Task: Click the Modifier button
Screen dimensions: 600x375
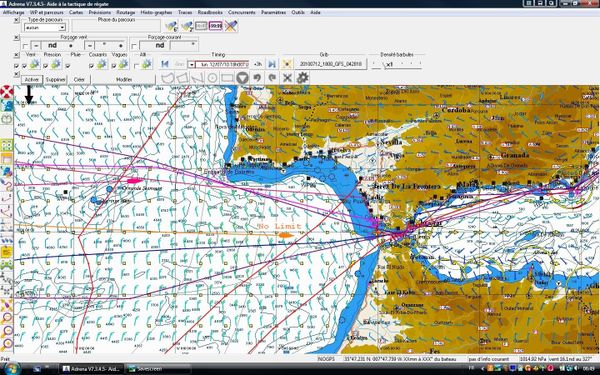Action: click(x=124, y=80)
